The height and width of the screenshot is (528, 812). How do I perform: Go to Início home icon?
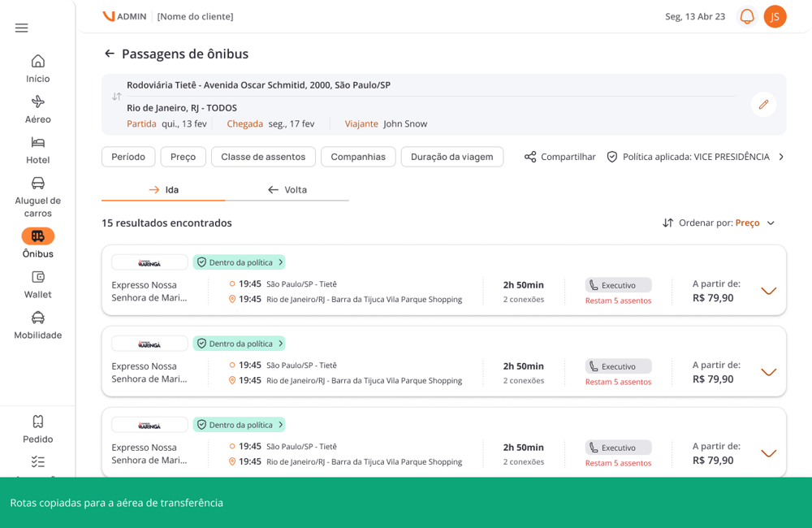pos(38,61)
